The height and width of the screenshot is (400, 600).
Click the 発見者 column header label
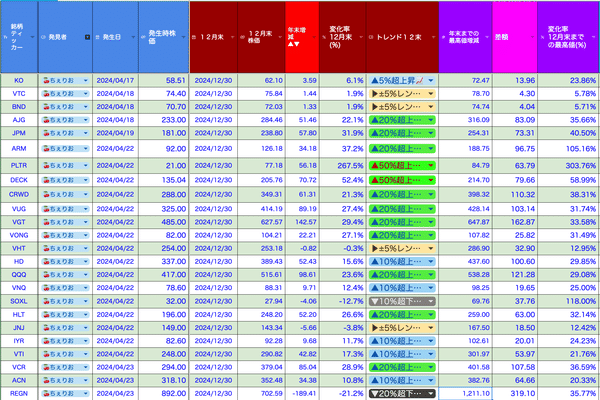pyautogui.click(x=58, y=37)
